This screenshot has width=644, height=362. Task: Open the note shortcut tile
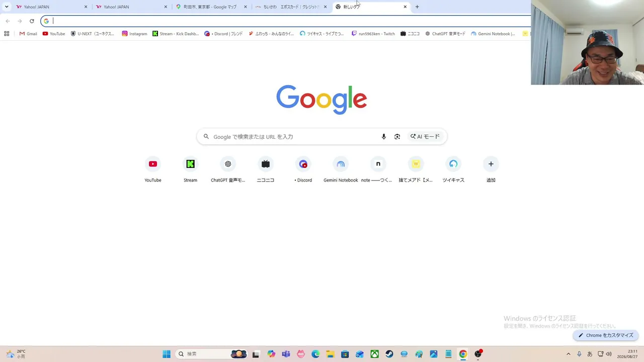click(x=378, y=169)
